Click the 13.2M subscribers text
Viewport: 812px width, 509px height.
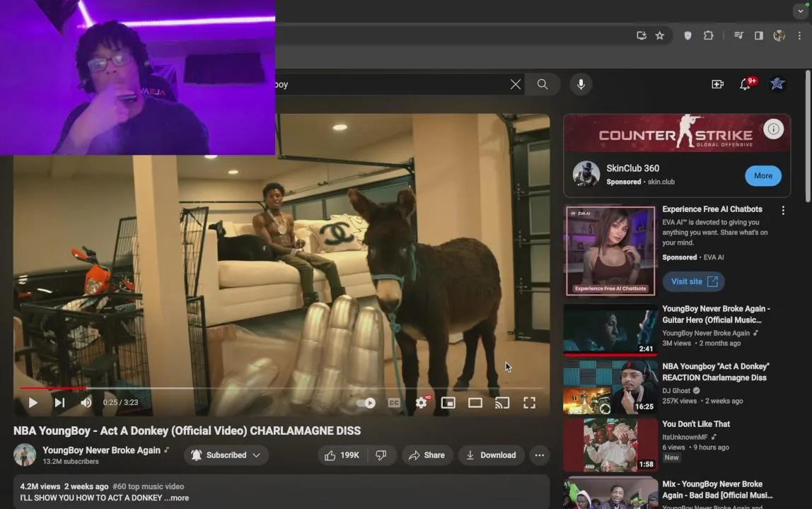coord(71,462)
